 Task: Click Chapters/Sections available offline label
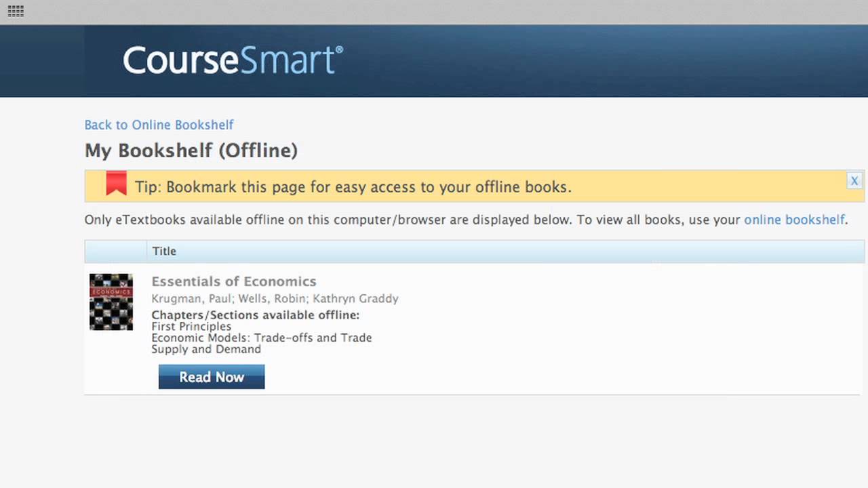(x=256, y=314)
